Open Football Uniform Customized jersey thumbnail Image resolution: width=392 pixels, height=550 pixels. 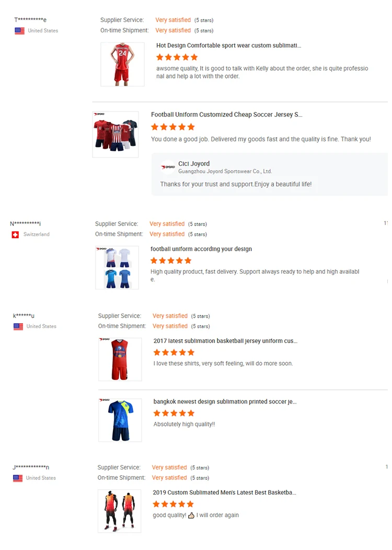(x=116, y=134)
